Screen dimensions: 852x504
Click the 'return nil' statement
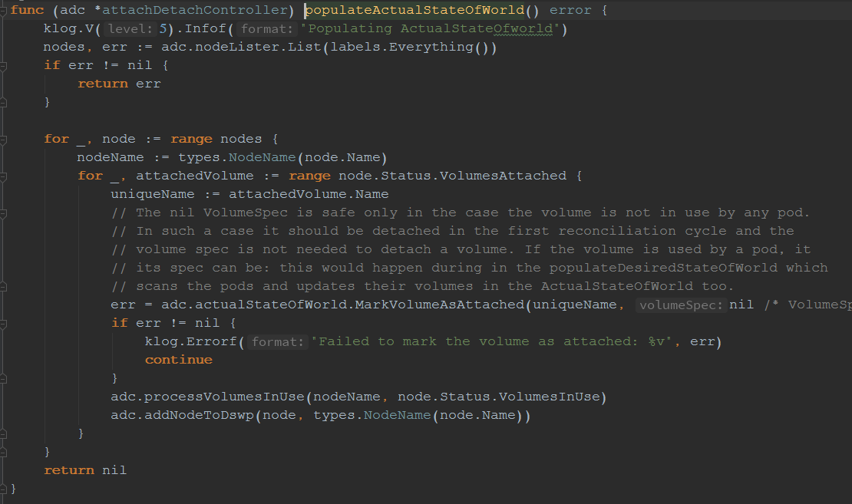[85, 470]
